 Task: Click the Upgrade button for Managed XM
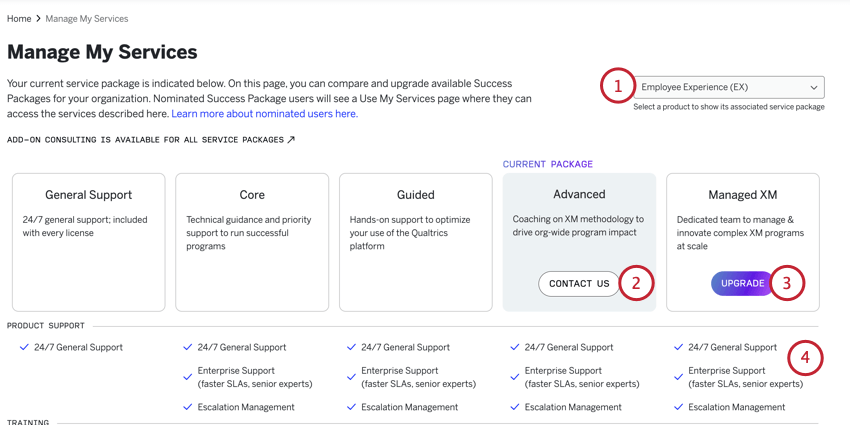pos(742,284)
